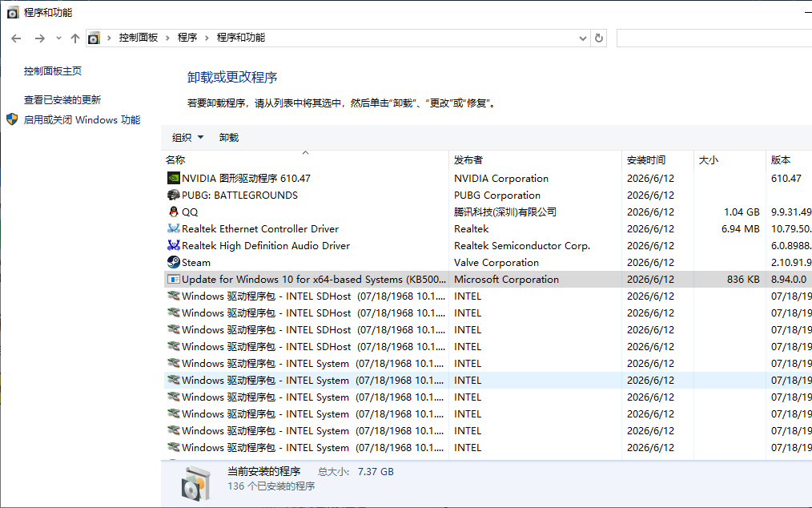Viewport: 812px width, 508px height.
Task: Select Update for Windows 10 x64-based Systems name
Action: click(314, 280)
